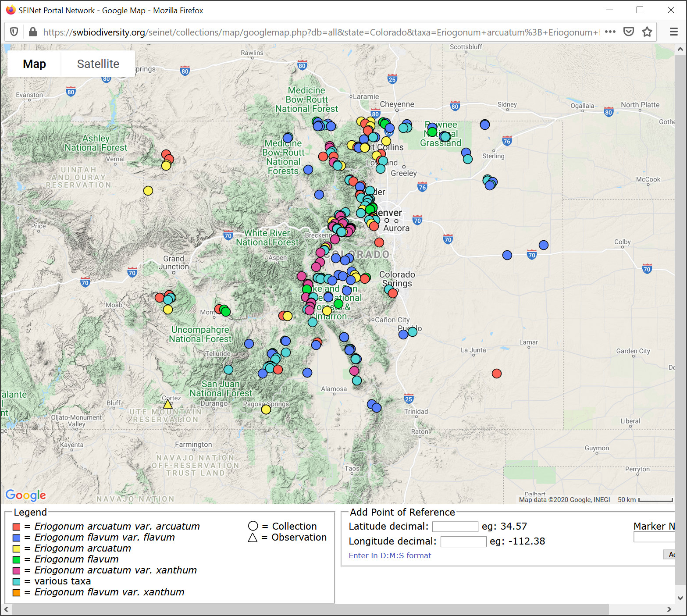The width and height of the screenshot is (687, 616).
Task: Focus the Longitude decimal input field
Action: click(x=463, y=541)
